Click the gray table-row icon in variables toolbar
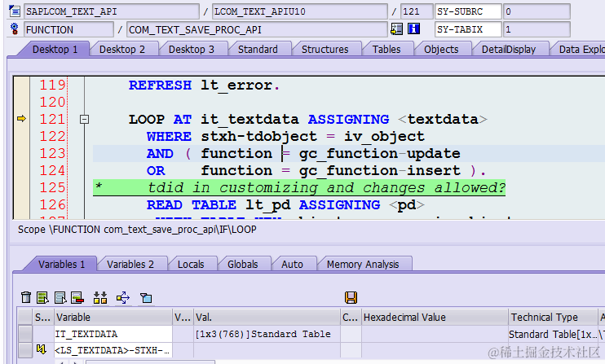 point(60,297)
